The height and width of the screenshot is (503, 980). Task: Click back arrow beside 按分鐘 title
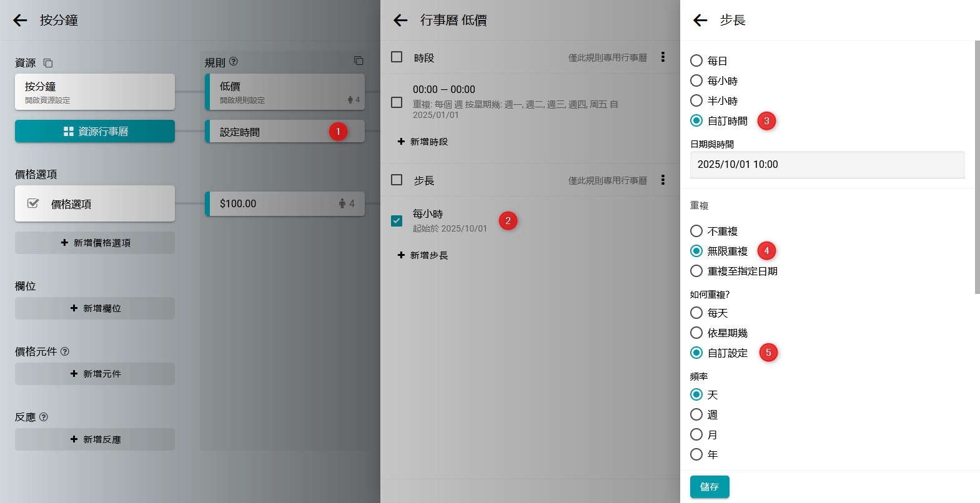(21, 21)
